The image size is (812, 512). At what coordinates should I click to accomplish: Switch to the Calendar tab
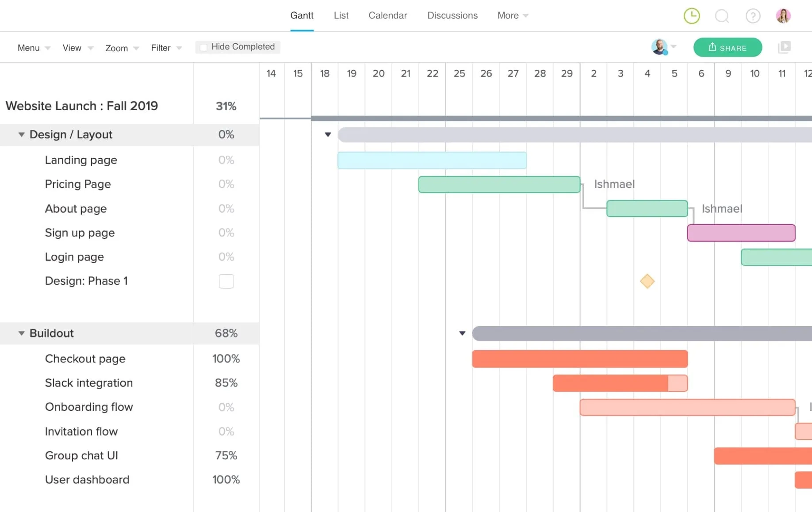pos(388,15)
